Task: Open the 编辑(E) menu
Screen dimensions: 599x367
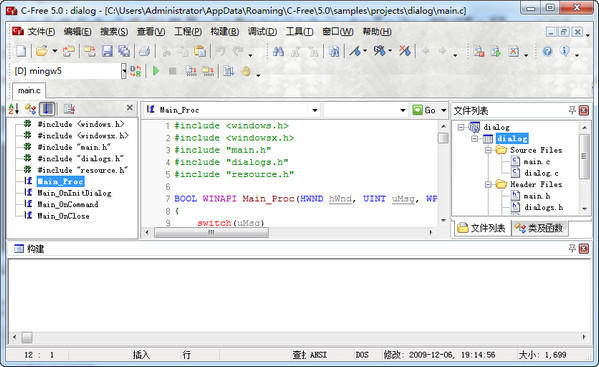Action: 78,32
